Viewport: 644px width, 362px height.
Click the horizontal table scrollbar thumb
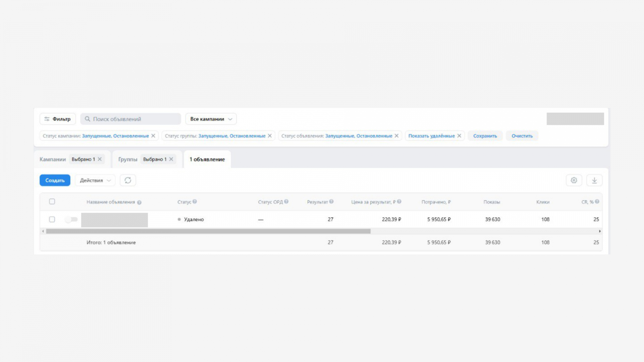pyautogui.click(x=208, y=231)
